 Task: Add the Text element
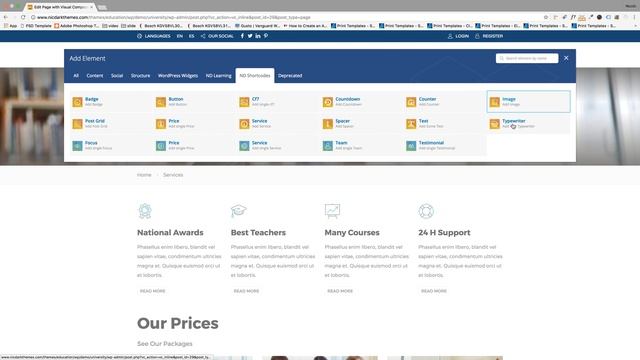click(x=444, y=124)
